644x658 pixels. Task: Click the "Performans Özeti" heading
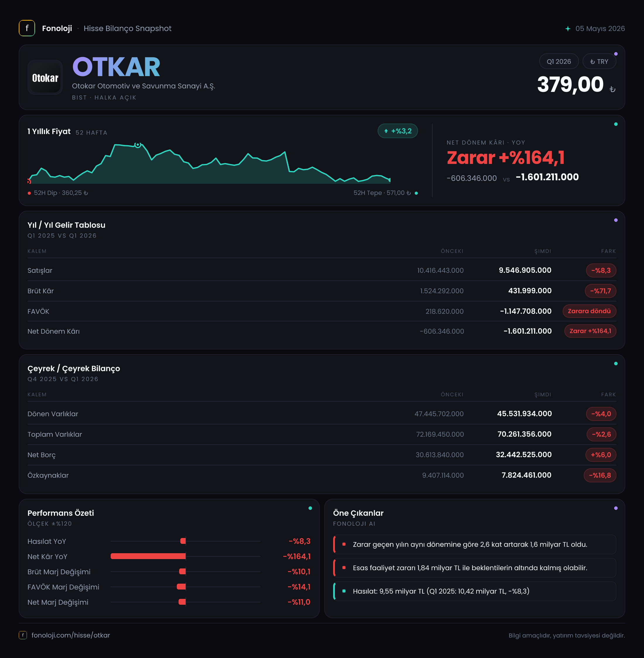tap(61, 513)
